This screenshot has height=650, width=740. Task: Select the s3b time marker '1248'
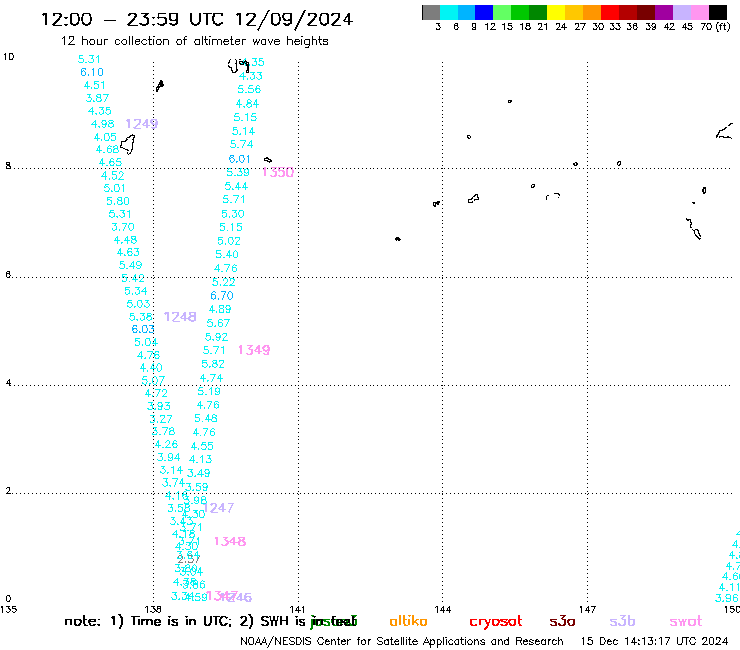pos(180,317)
